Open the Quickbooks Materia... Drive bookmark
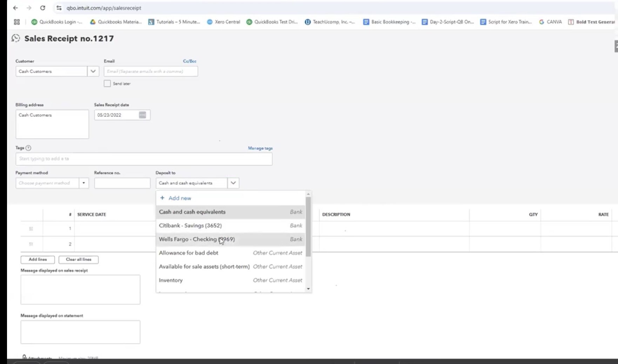 click(x=116, y=22)
